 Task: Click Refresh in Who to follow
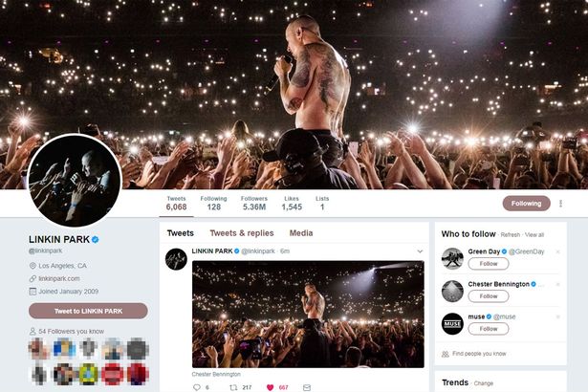pyautogui.click(x=510, y=235)
